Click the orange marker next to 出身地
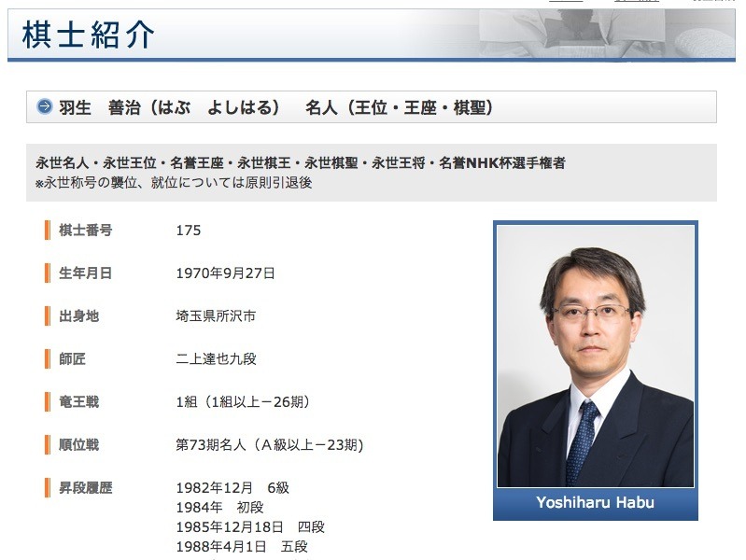This screenshot has width=746, height=560. pyautogui.click(x=47, y=316)
